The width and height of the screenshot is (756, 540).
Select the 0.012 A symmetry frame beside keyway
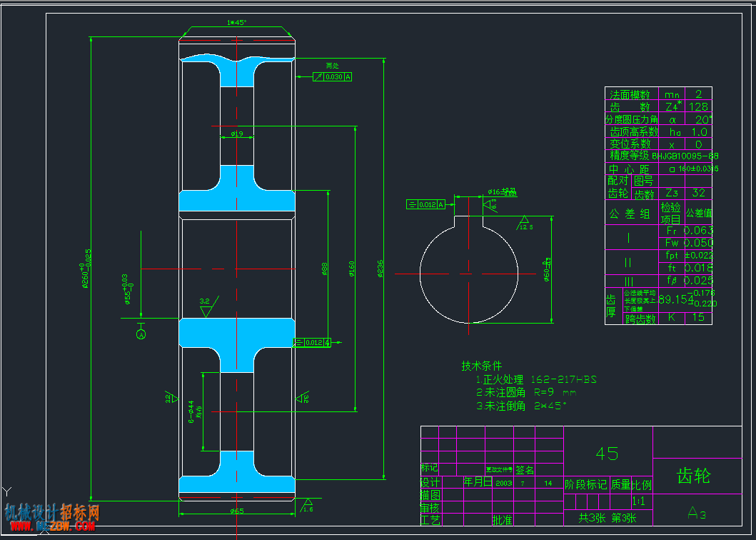425,204
